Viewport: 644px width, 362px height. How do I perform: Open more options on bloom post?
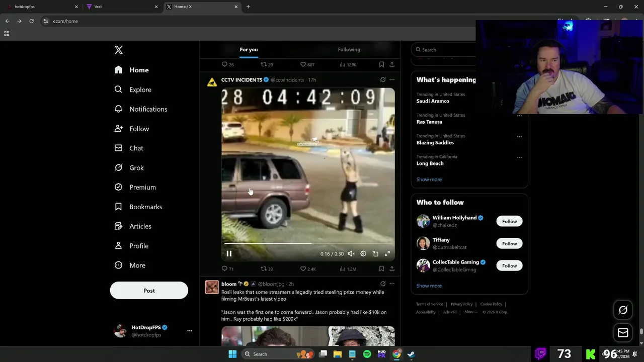coord(392,284)
